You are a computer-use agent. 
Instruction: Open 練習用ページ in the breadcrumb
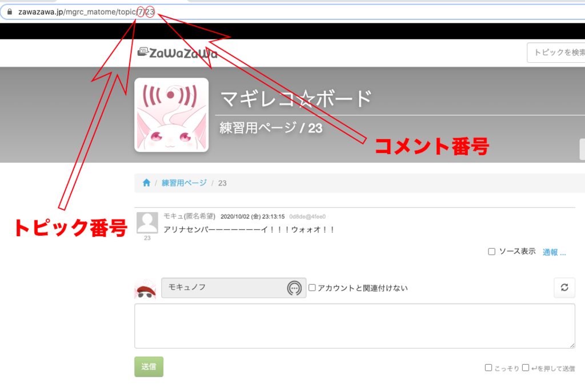click(184, 183)
